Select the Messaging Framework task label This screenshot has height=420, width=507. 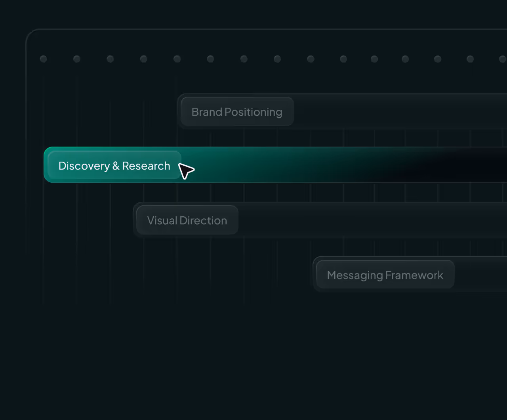click(385, 275)
